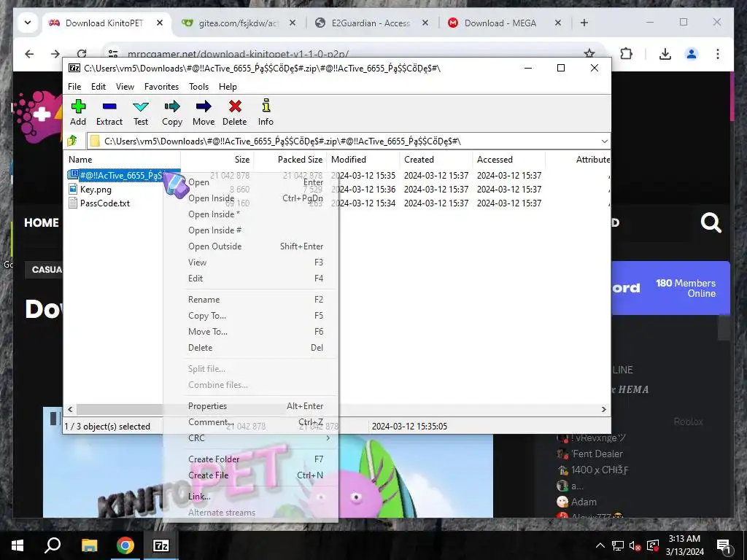Click the red Delete toolbar icon
Viewport: 747px width, 560px height.
[x=235, y=106]
